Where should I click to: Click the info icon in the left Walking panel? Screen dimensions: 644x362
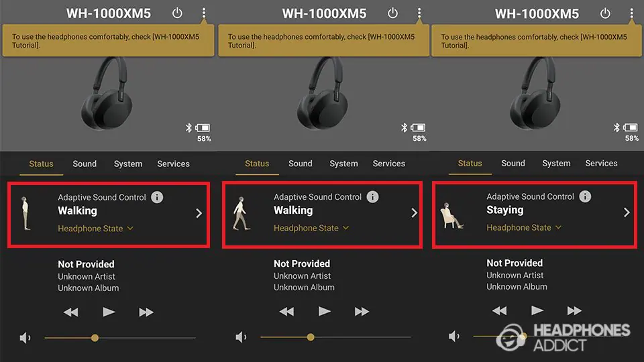[157, 197]
